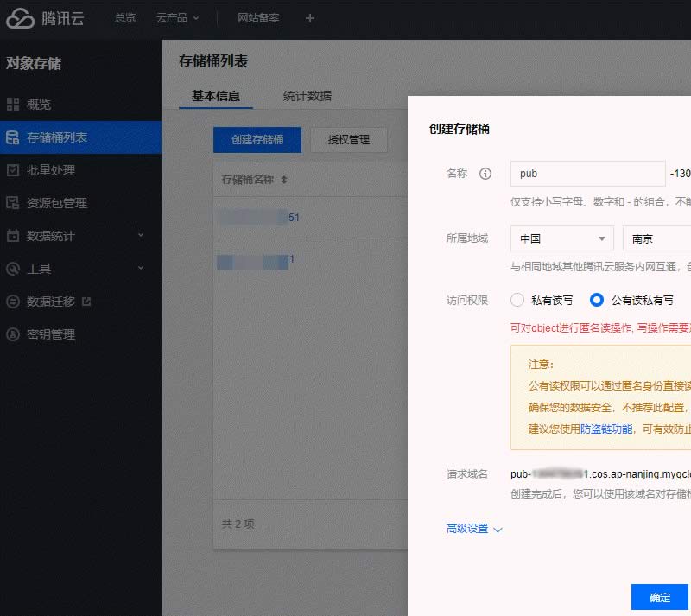Click 网站备案 in the top menu bar
Image resolution: width=691 pixels, height=616 pixels.
pos(261,19)
